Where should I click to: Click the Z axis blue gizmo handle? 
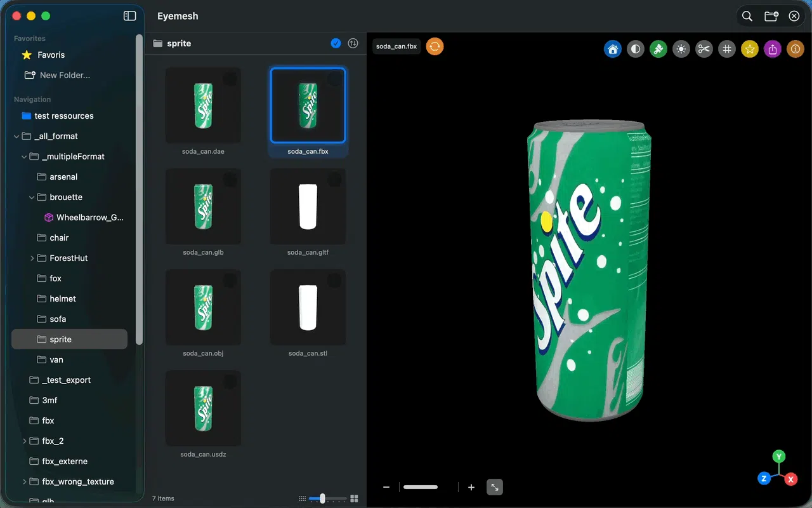pyautogui.click(x=764, y=478)
